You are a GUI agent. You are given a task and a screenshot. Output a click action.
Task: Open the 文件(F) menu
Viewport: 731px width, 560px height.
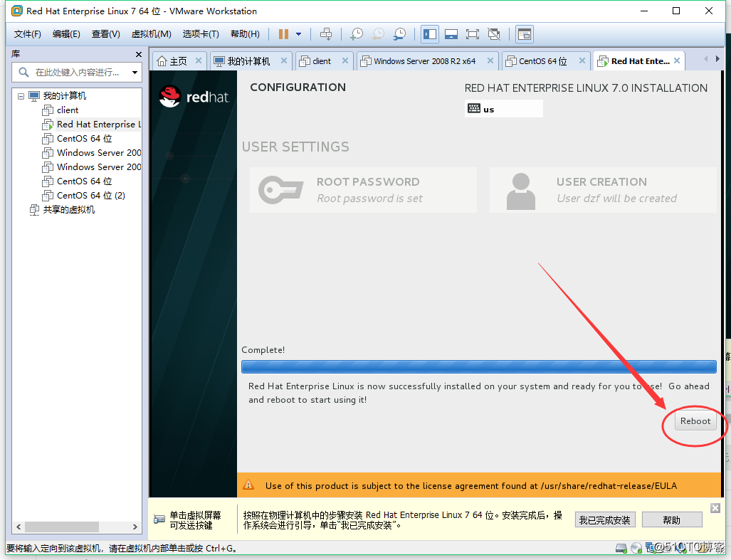(28, 34)
